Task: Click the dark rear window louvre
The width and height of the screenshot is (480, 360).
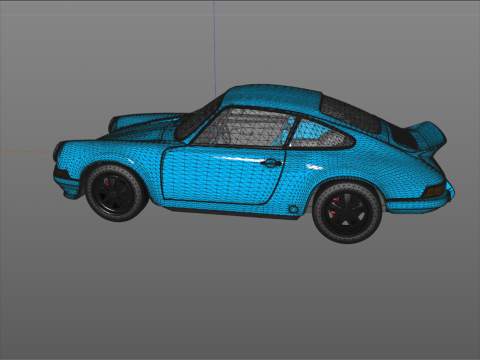Action: (350, 114)
